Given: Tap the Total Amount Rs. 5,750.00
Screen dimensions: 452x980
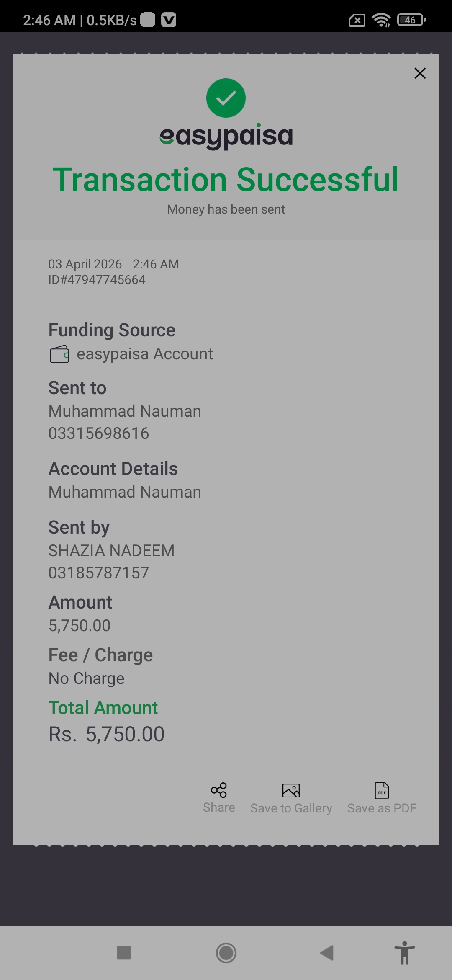Looking at the screenshot, I should pos(107,734).
